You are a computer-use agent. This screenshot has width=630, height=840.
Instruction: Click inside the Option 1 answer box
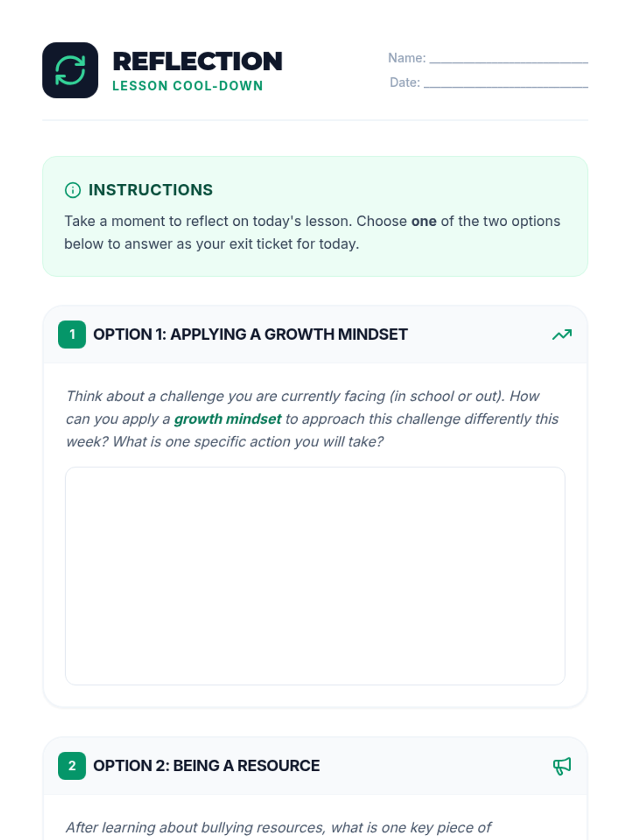[315, 576]
